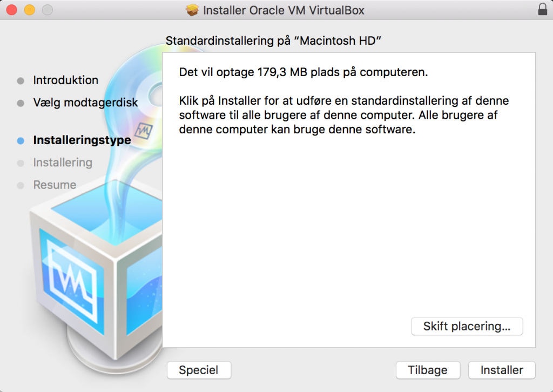Click the dimmed Installering step

coord(63,163)
